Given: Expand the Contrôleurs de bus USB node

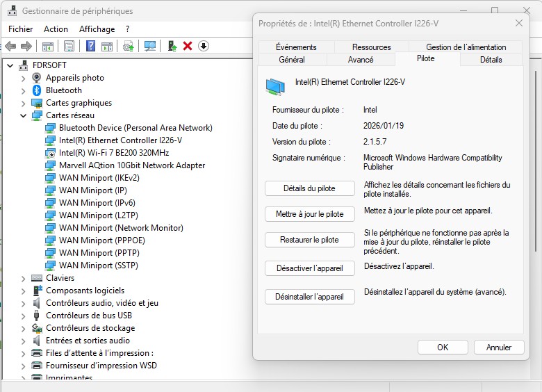Looking at the screenshot, I should (x=23, y=316).
